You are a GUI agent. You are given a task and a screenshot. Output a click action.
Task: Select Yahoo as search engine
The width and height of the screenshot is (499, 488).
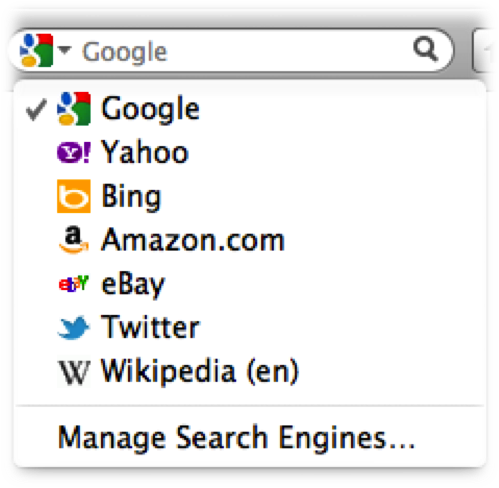pos(250,153)
